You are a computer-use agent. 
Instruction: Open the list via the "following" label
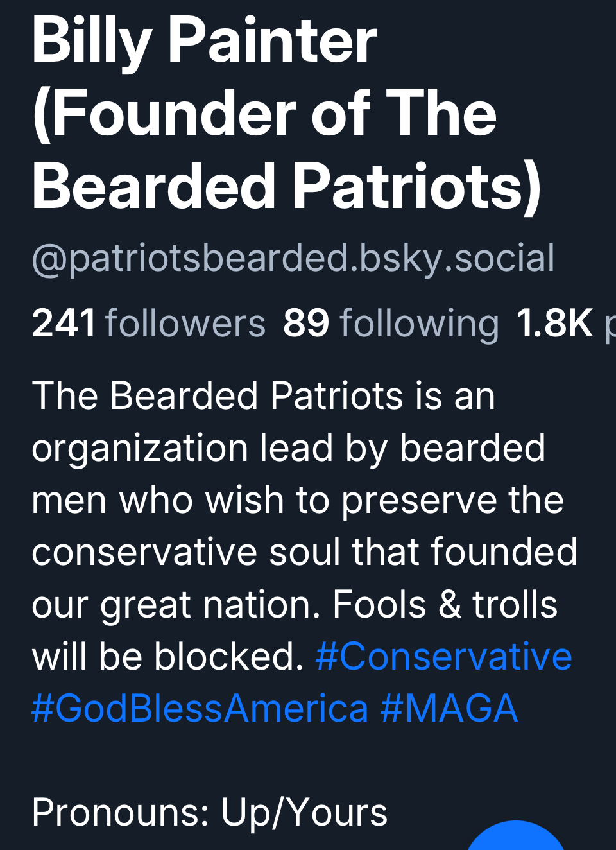pos(419,322)
